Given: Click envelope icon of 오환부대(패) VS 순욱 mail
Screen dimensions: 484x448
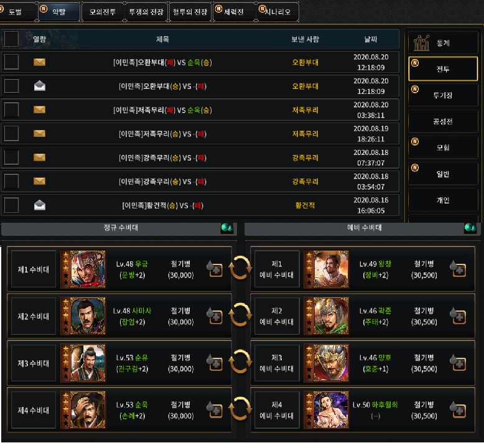Looking at the screenshot, I should pos(40,62).
